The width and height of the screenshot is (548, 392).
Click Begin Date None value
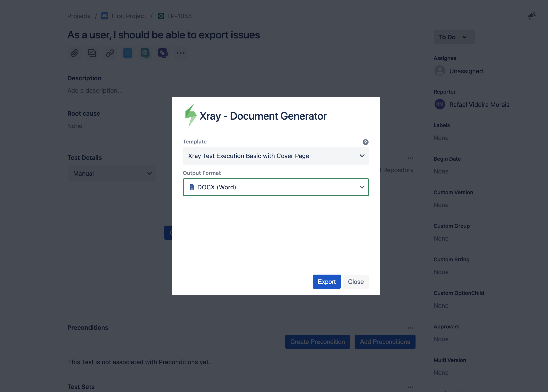coord(441,171)
